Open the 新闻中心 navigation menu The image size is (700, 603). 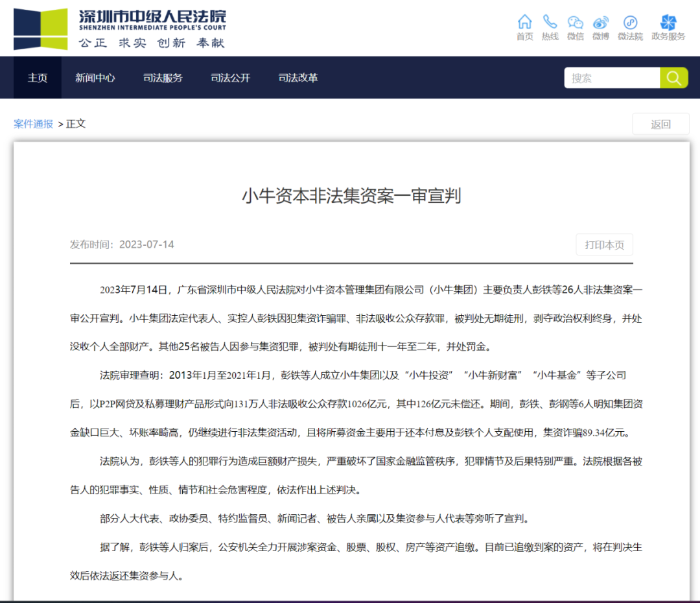95,78
